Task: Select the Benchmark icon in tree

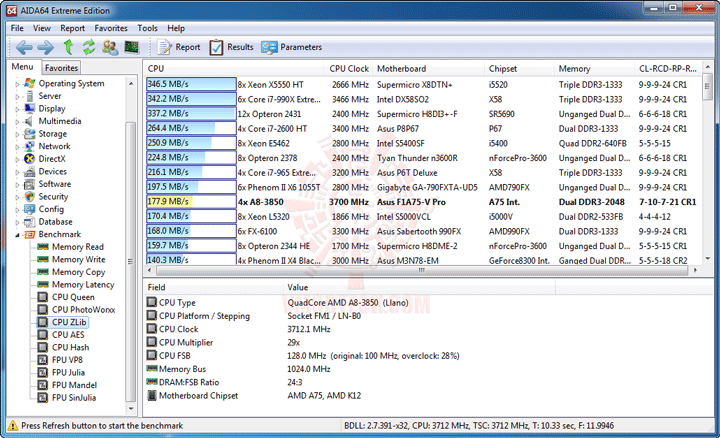Action: tap(29, 234)
